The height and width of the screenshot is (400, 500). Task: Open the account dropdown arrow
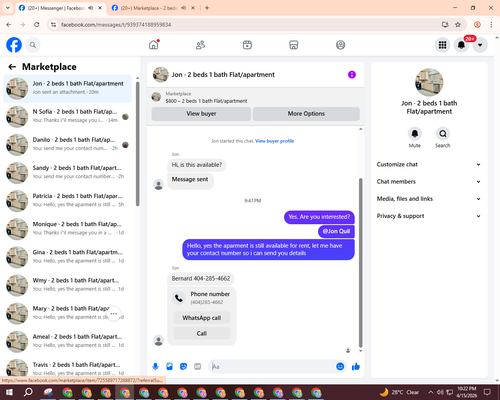click(480, 45)
